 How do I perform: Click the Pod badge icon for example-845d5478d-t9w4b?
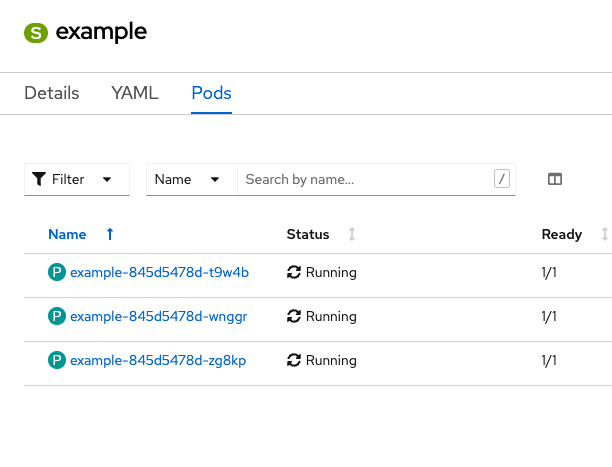click(57, 272)
